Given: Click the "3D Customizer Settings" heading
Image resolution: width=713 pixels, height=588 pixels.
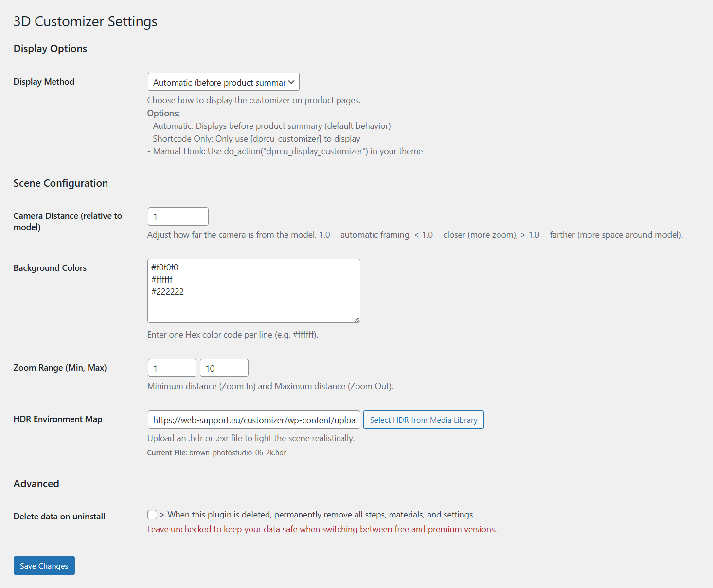Looking at the screenshot, I should [85, 21].
